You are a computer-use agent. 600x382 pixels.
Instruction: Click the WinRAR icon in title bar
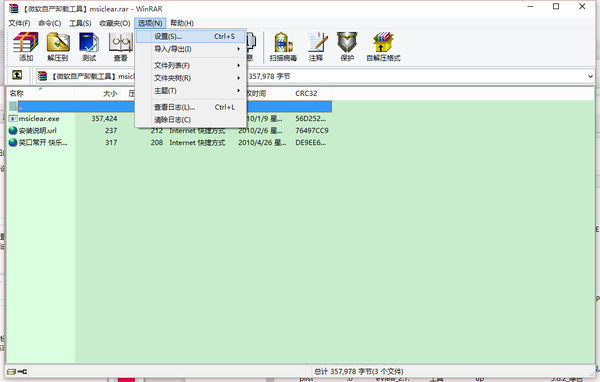13,8
